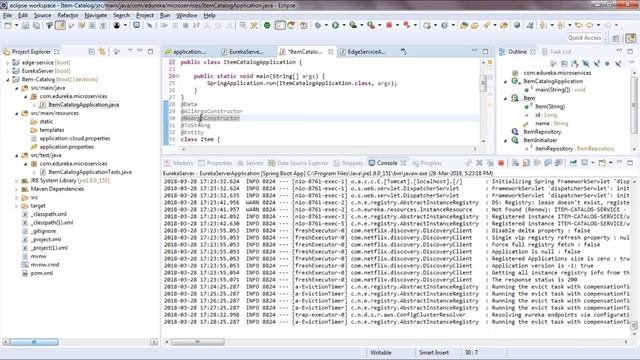Open the Progress view tab
The width and height of the screenshot is (640, 360).
point(427,163)
